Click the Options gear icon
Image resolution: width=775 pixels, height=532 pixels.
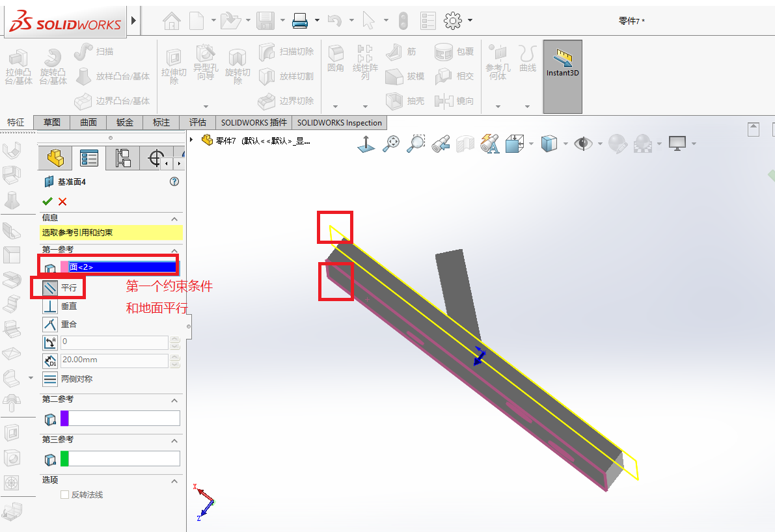coord(453,21)
